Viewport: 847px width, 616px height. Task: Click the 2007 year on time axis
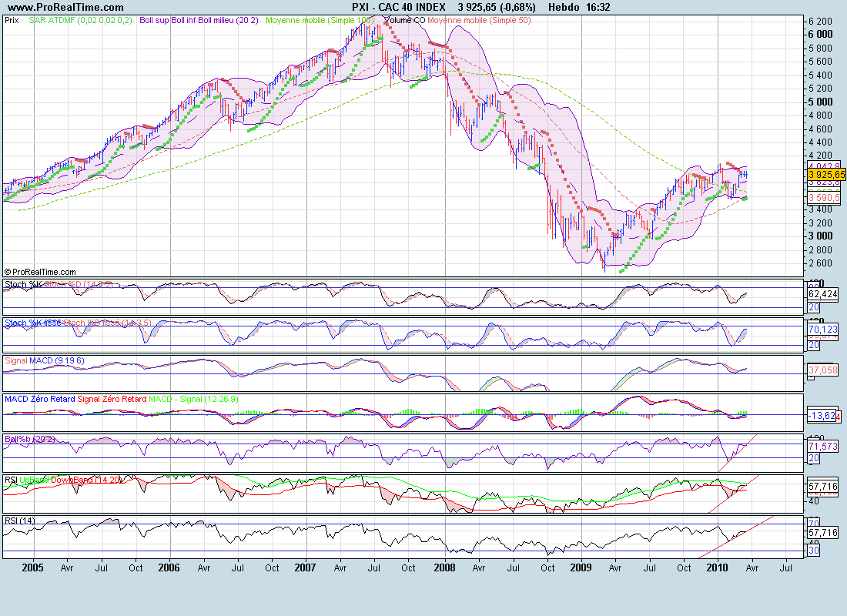point(305,567)
